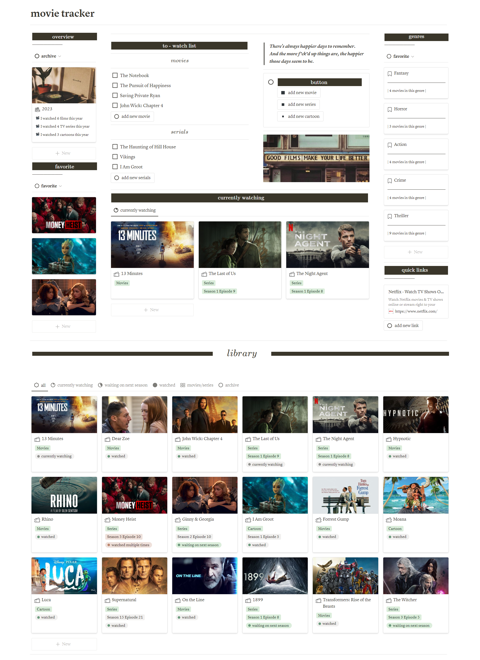Image resolution: width=480 pixels, height=660 pixels.
Task: Click the clock icon on currently watching view
Action: pos(116,210)
